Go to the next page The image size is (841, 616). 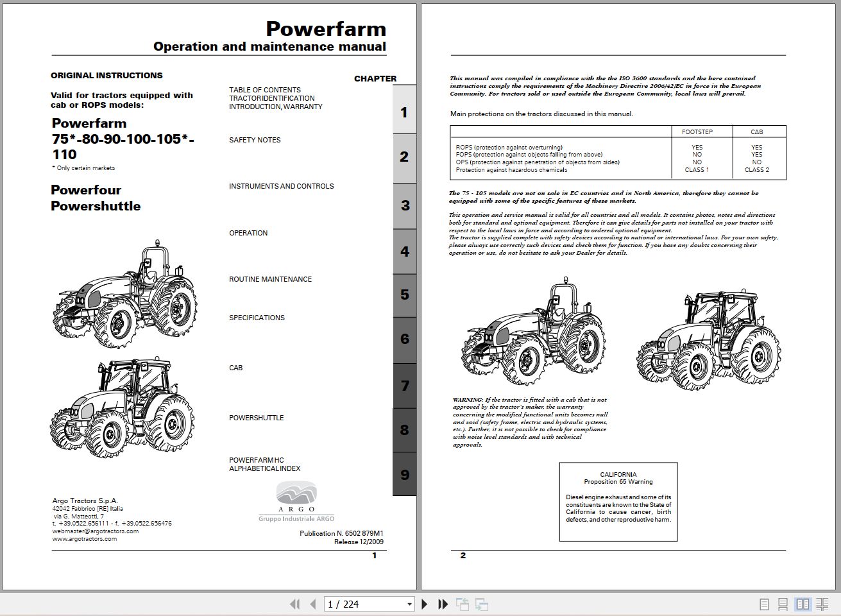pyautogui.click(x=424, y=604)
